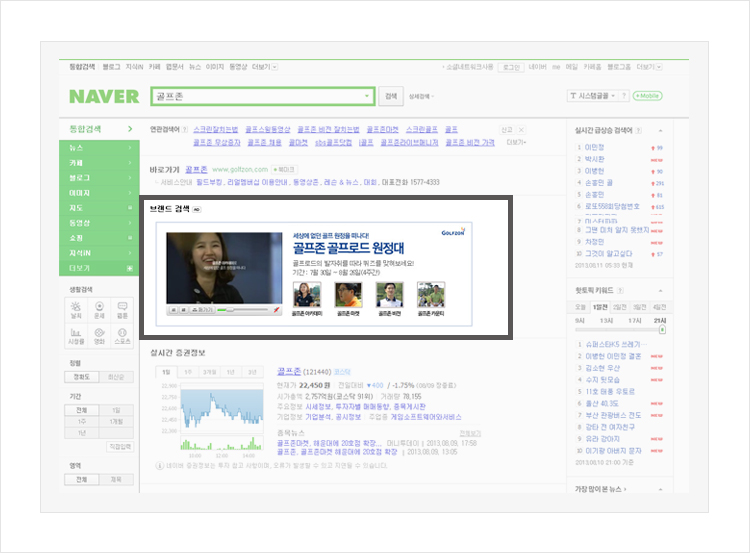The image size is (750, 553).
Task: Click the 신고 report button
Action: (x=507, y=130)
